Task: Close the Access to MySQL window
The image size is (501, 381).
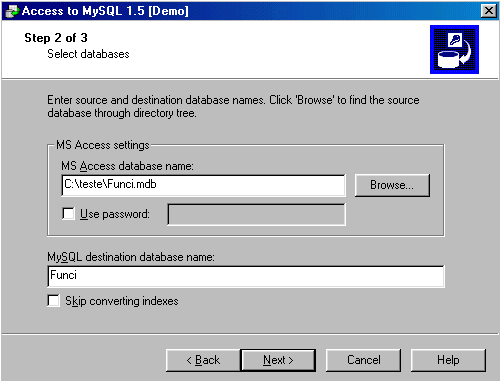Action: (x=489, y=11)
